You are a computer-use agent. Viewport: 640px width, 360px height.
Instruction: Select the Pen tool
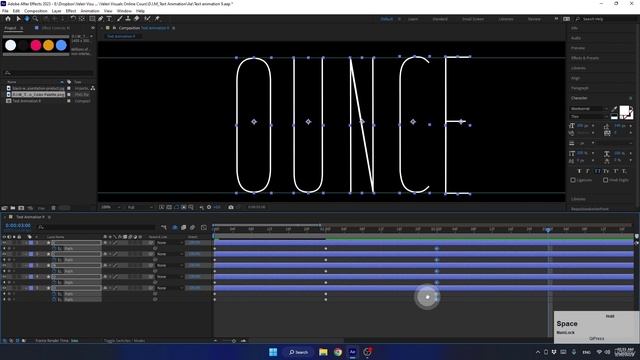click(x=101, y=19)
